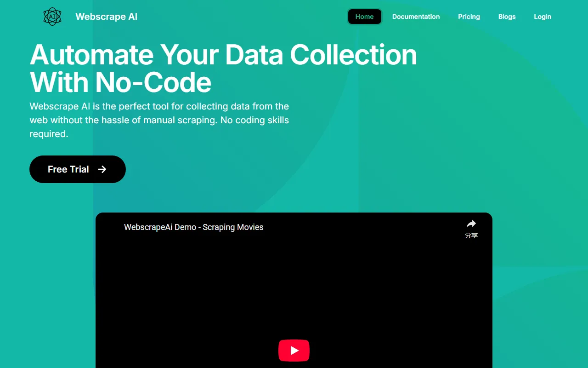Screen dimensions: 588x368
Task: Select the highlighted Home pill in the navbar
Action: [x=364, y=17]
